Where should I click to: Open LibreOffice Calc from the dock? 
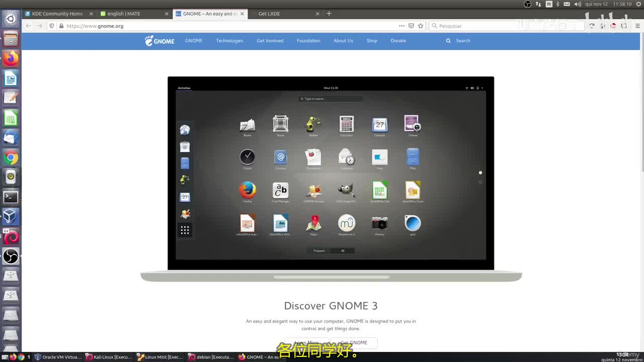(x=11, y=118)
